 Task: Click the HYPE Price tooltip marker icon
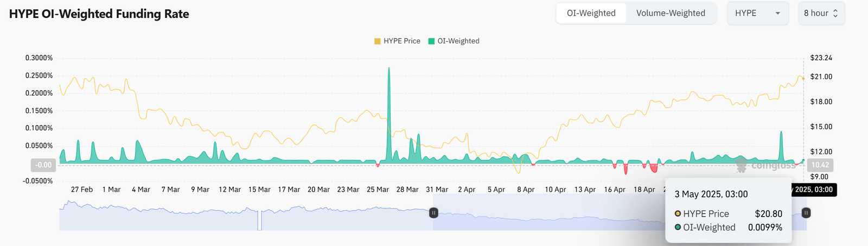tap(678, 213)
